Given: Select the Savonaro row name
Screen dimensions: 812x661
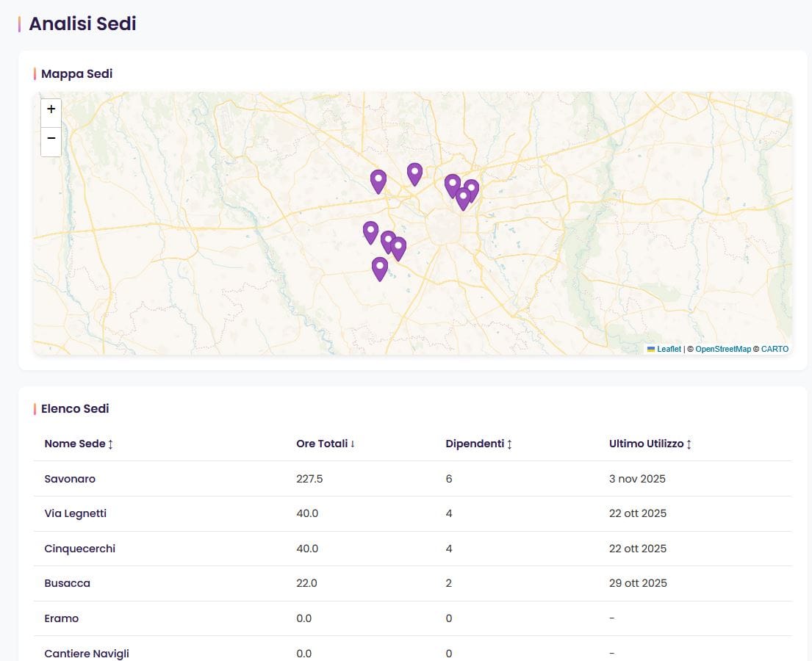Looking at the screenshot, I should click(x=70, y=479).
